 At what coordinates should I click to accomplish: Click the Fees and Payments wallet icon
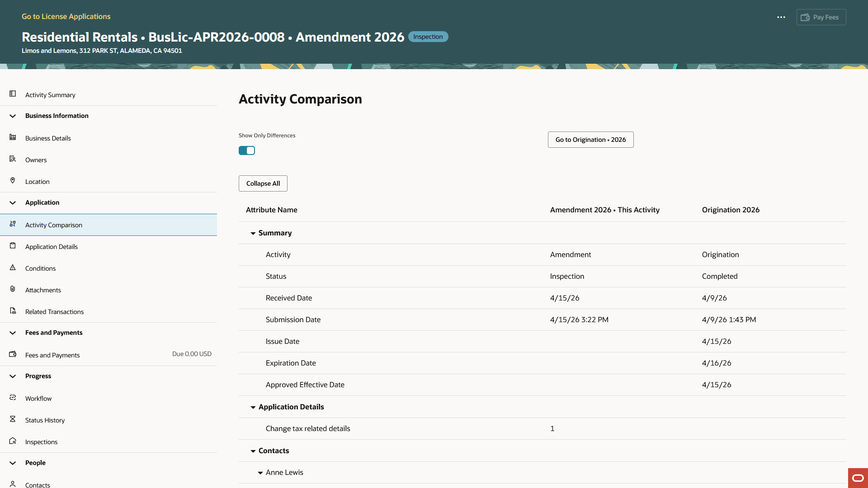point(13,354)
